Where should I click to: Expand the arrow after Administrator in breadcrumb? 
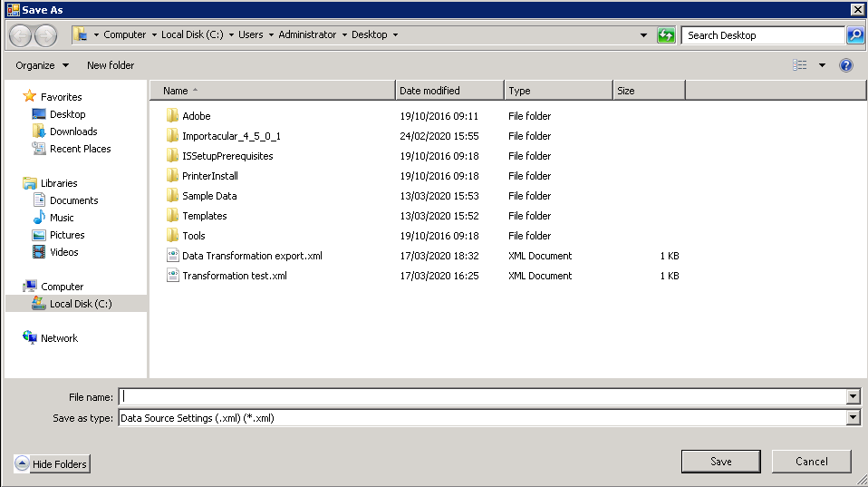(x=343, y=34)
